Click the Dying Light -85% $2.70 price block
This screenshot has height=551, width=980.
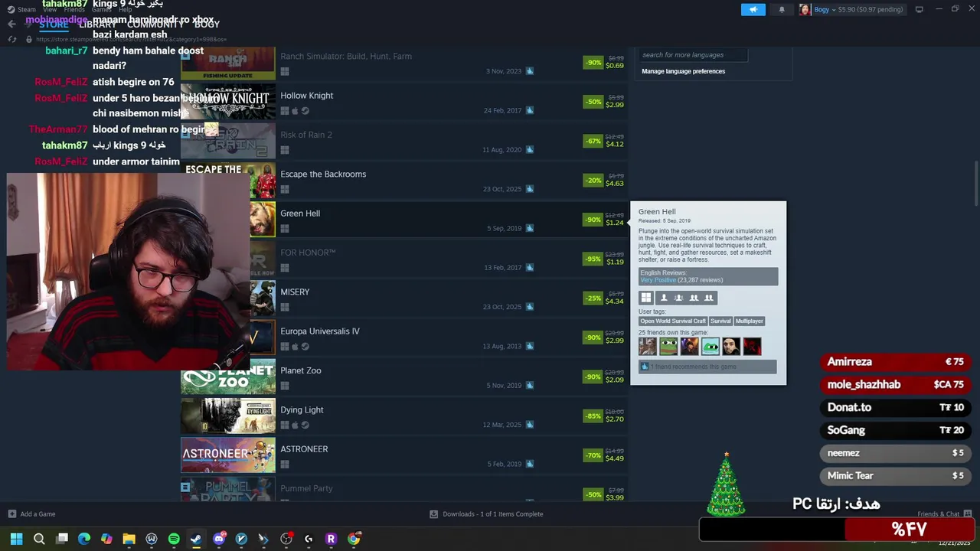605,416
